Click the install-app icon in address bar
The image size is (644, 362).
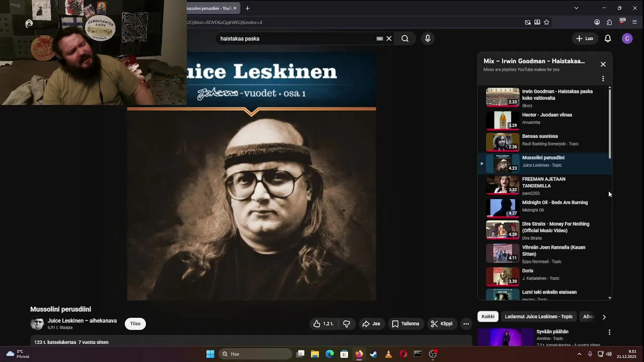click(x=537, y=22)
